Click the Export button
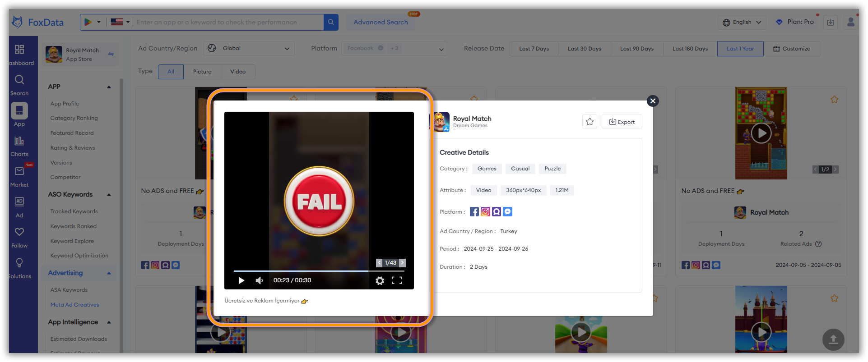 (622, 122)
